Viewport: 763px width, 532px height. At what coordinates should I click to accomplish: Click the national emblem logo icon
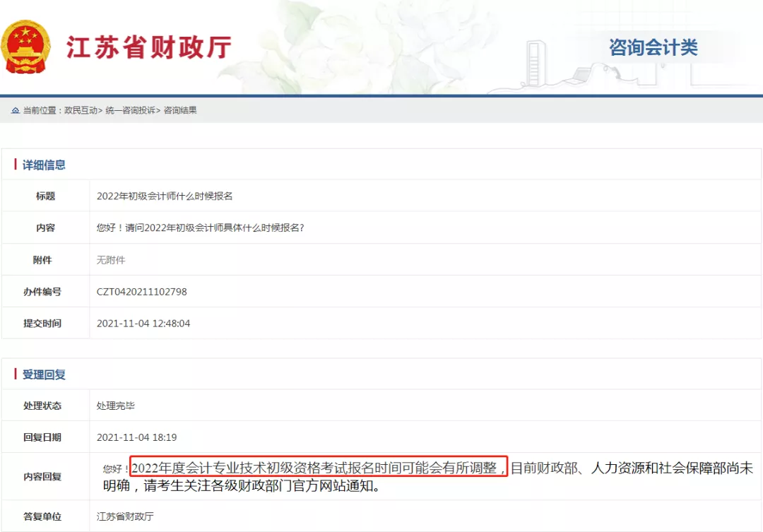tap(27, 45)
